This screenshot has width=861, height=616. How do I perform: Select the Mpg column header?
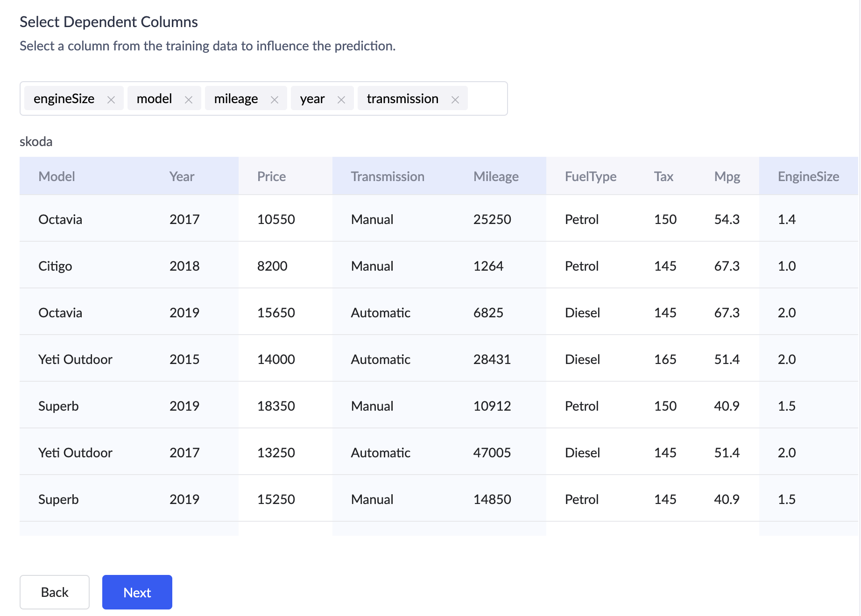(x=727, y=176)
